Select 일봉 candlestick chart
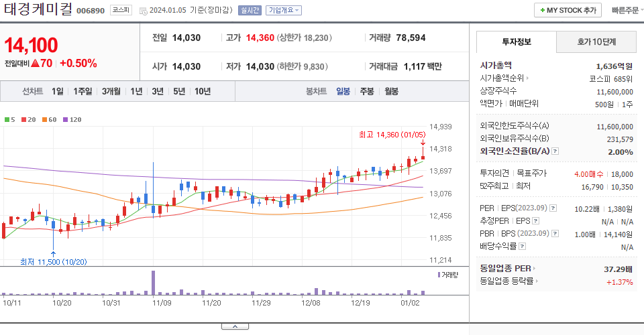Screen dimensions: 644x335 [343, 91]
